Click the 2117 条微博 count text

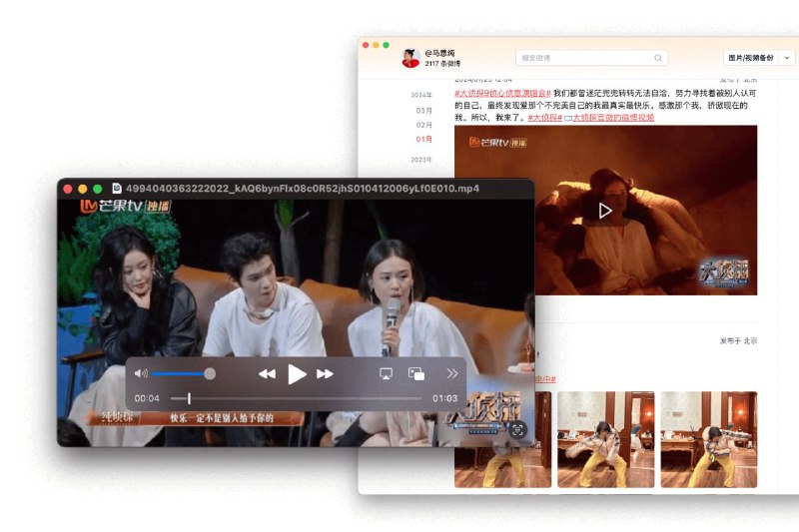tap(442, 64)
